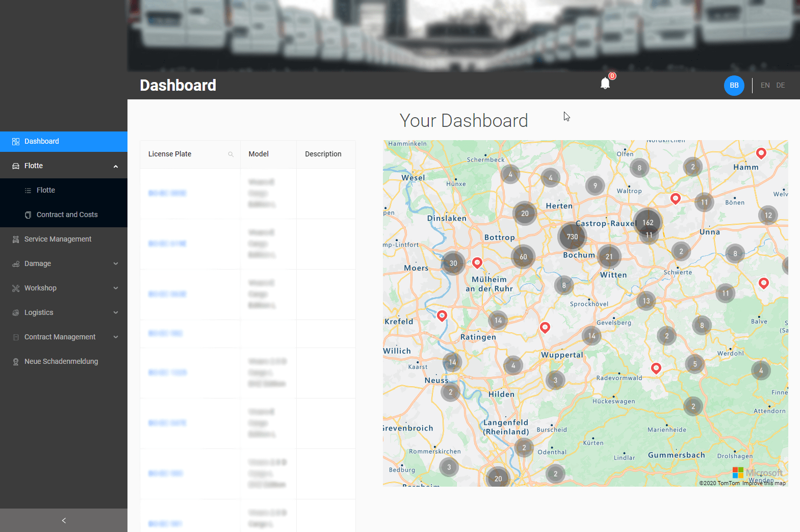Click the BB user avatar
This screenshot has height=532, width=800.
click(x=734, y=85)
